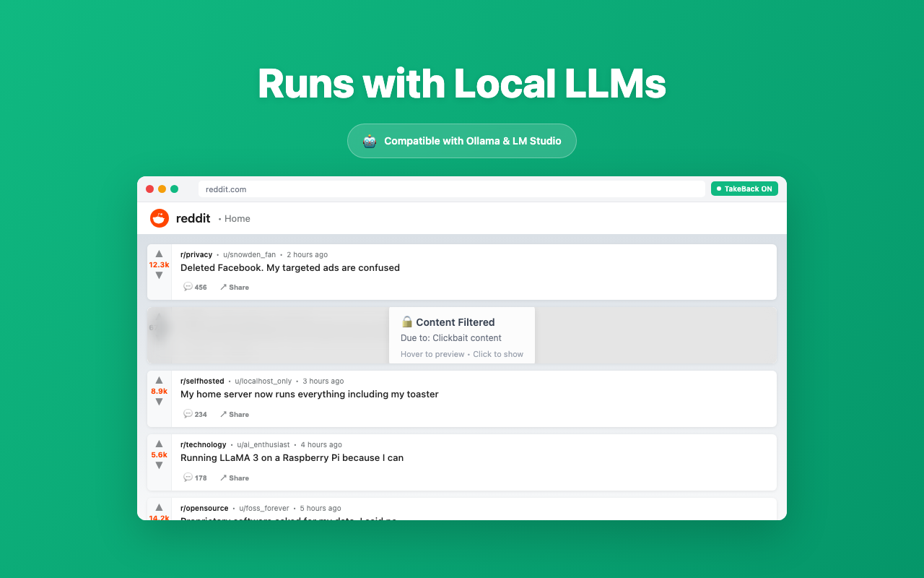924x578 pixels.
Task: Open post 'Deleted Facebook. My targeted ads are confused'
Action: (290, 268)
